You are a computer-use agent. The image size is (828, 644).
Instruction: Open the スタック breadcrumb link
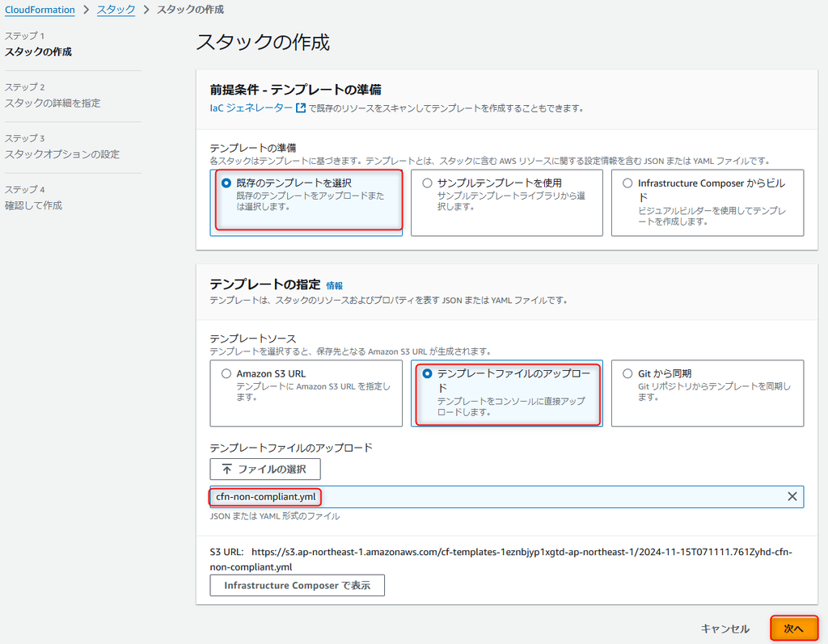pyautogui.click(x=116, y=10)
